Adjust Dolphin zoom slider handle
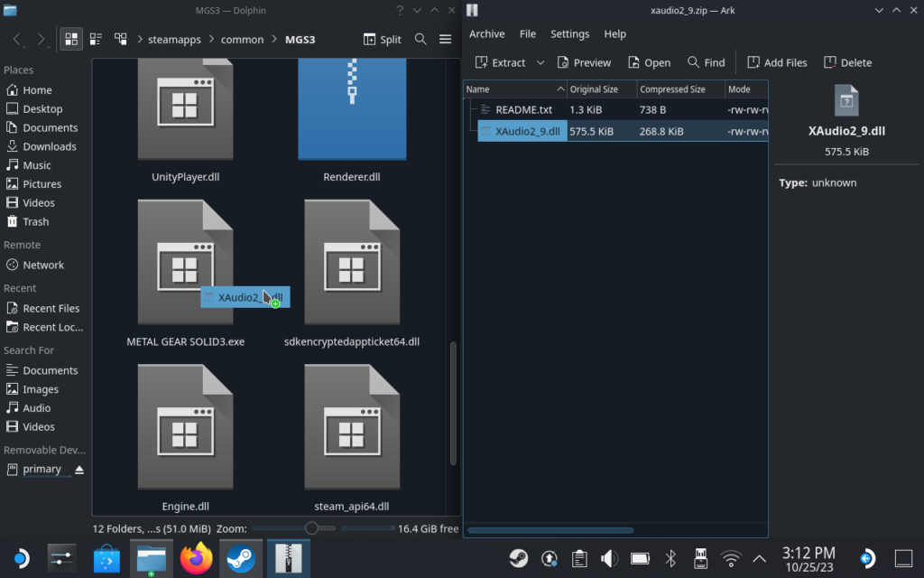Image resolution: width=924 pixels, height=578 pixels. (311, 528)
